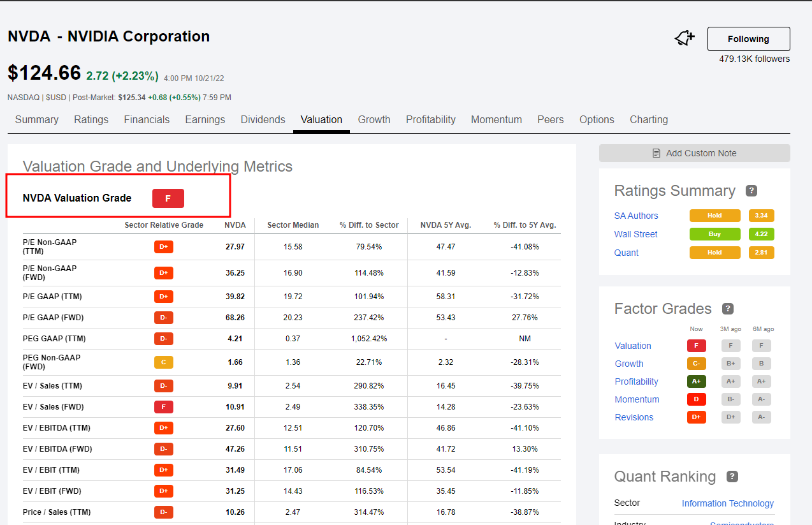Viewport: 812px width, 525px height.
Task: Click the 2.81 Quant score badge
Action: (762, 253)
